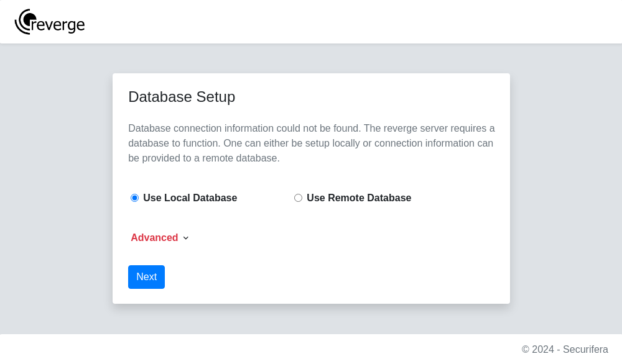Click the gray background left of card

[x=57, y=189]
